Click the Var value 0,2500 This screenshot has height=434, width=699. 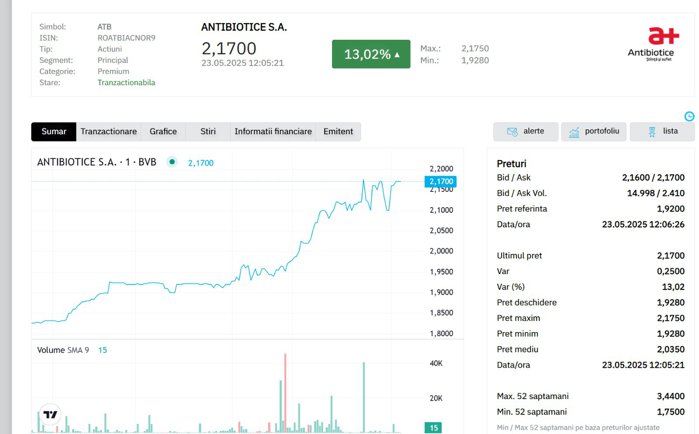click(x=670, y=271)
